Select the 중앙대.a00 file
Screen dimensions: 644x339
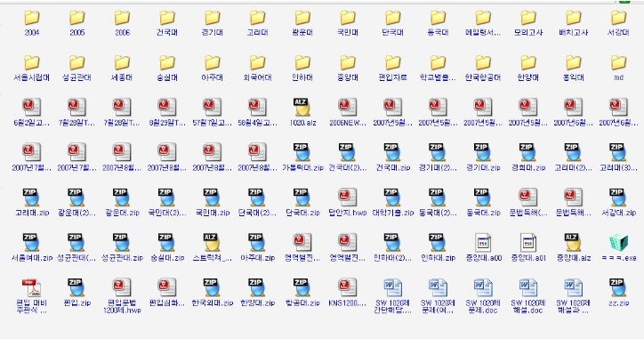click(483, 247)
